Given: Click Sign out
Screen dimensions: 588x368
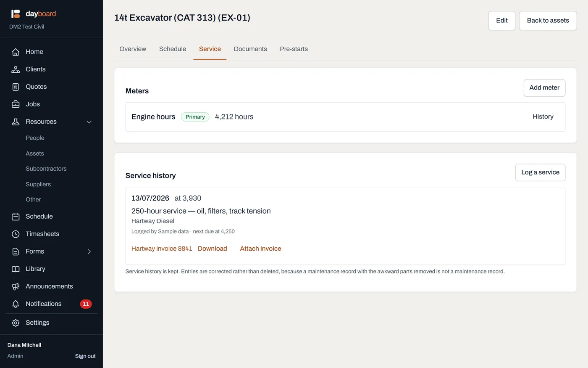Looking at the screenshot, I should (x=85, y=356).
